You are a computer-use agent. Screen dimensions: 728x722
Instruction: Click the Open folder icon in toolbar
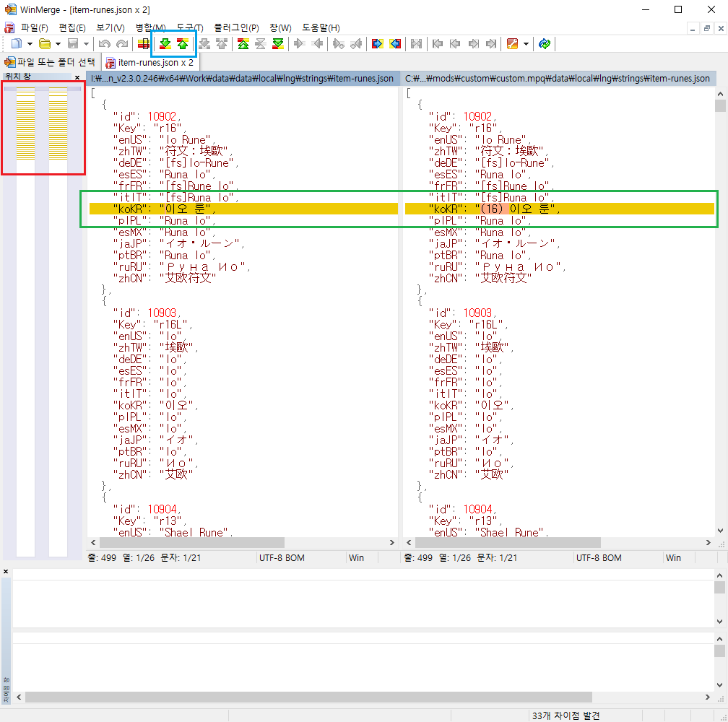click(45, 43)
